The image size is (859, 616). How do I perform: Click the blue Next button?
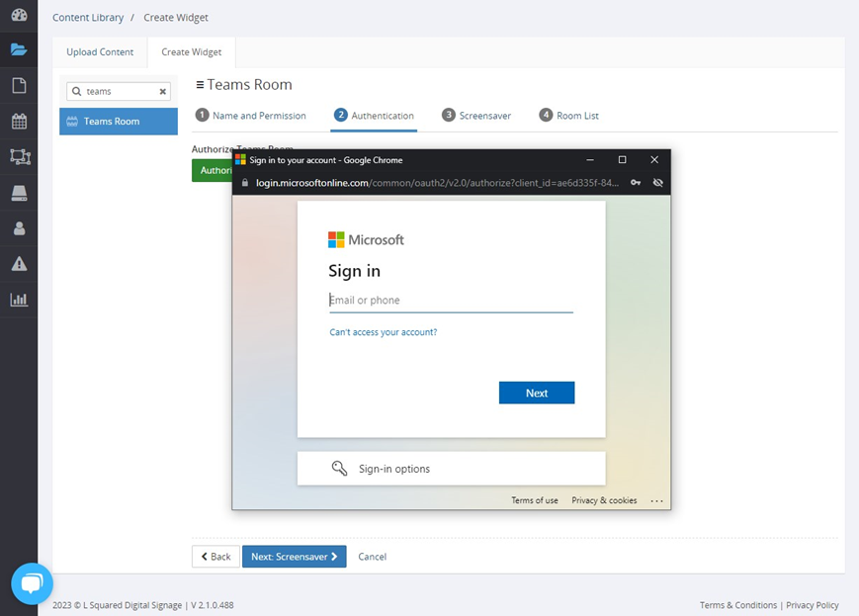537,393
